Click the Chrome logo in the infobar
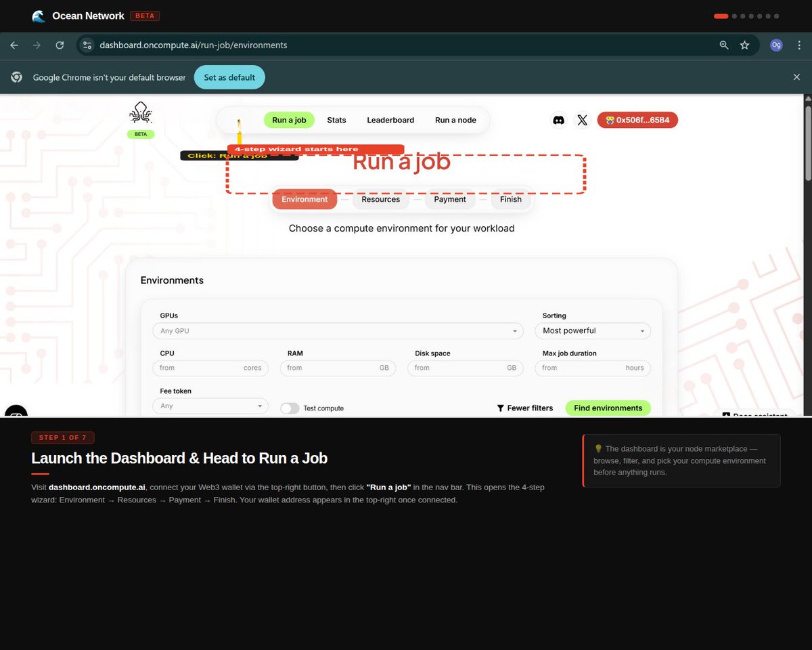This screenshot has height=650, width=812. click(x=17, y=77)
